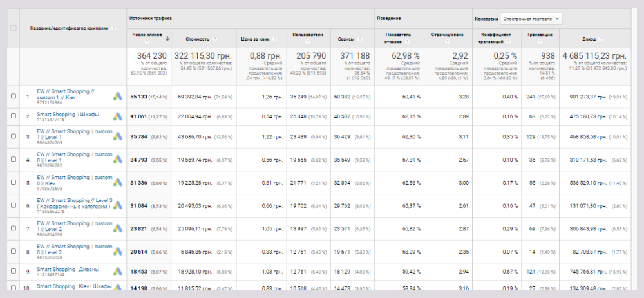The image size is (644, 298).
Task: Click help icon next to Стоимость column
Action: 214,39
